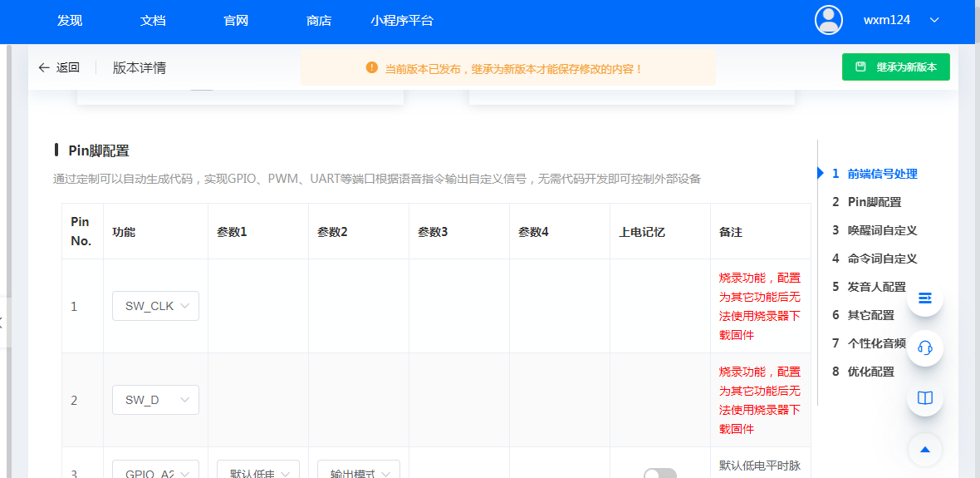This screenshot has height=478, width=980.
Task: Open the 官网 menu item
Action: click(236, 21)
